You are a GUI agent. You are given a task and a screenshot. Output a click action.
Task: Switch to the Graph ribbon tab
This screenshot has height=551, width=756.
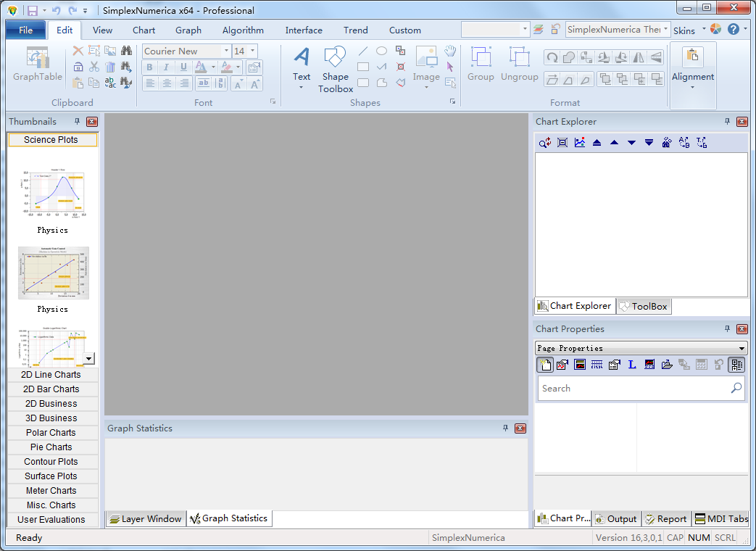[188, 30]
